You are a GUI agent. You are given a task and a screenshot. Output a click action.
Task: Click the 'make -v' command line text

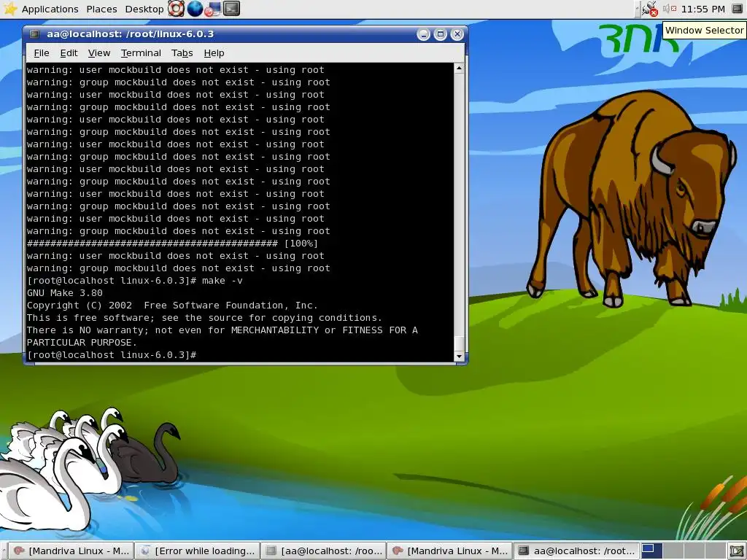tap(222, 281)
